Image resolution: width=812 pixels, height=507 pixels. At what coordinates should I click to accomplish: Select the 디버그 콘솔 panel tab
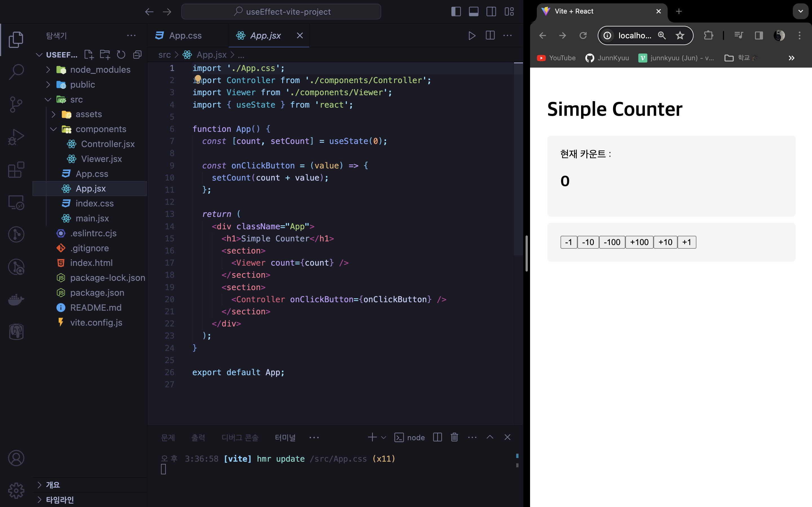click(x=240, y=437)
